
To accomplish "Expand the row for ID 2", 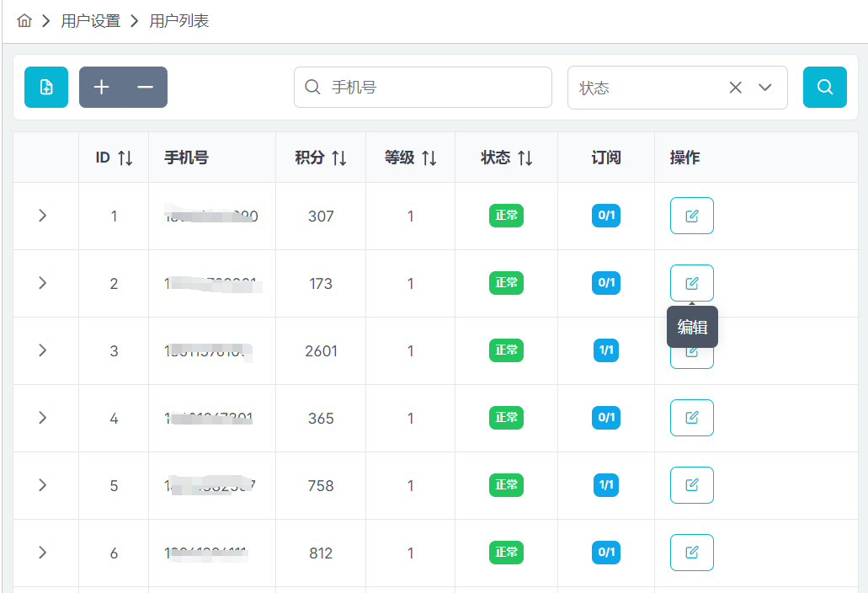I will (x=43, y=283).
